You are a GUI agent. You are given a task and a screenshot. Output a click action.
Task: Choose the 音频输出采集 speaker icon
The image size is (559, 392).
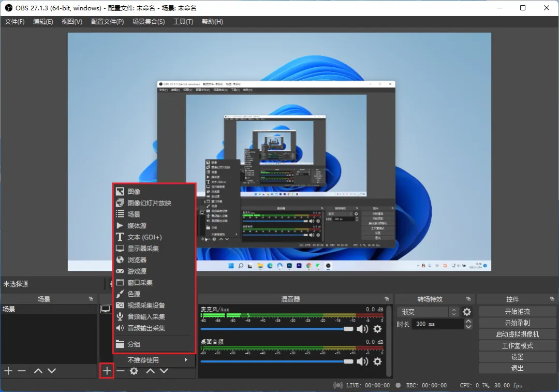[x=120, y=328]
